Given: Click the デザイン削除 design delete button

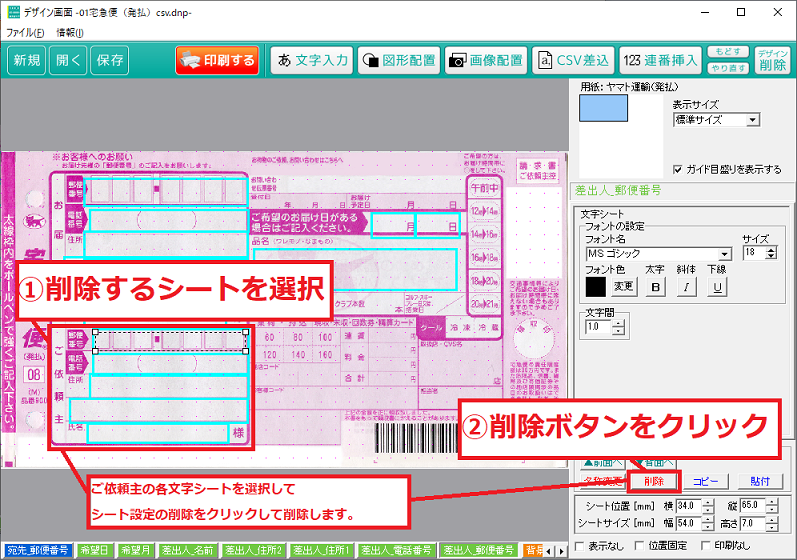Looking at the screenshot, I should tap(773, 60).
